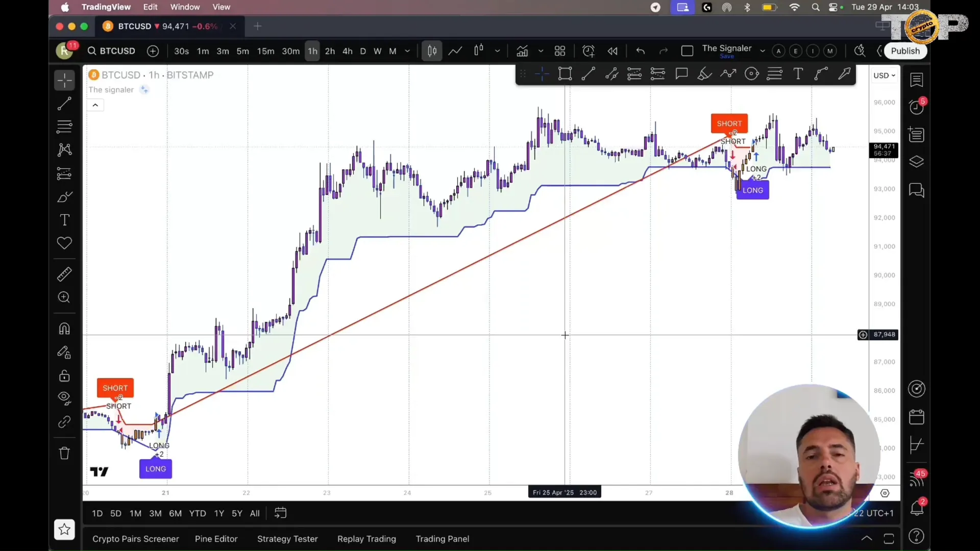The width and height of the screenshot is (980, 551).
Task: Open the go to date calendar
Action: (x=280, y=513)
